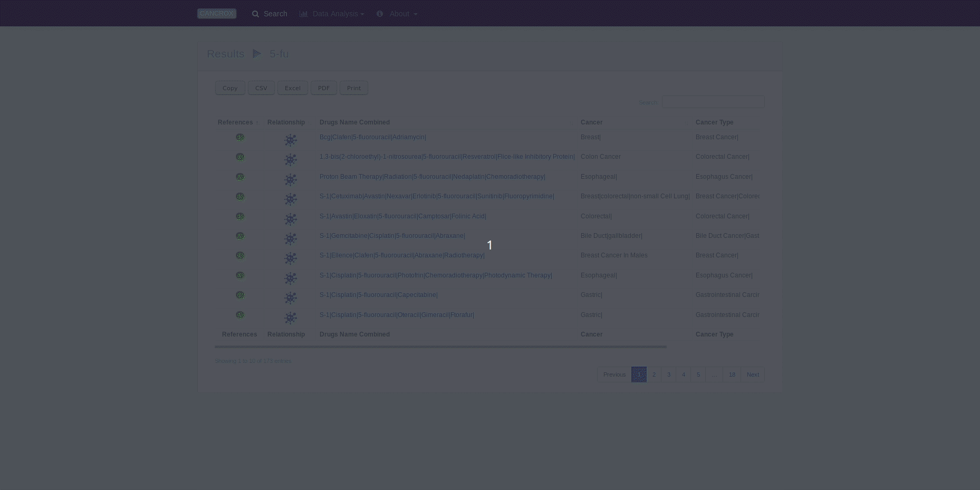Open S-1|Cetuximab|Avastin|Nexavar combination link
This screenshot has width=980, height=490.
pos(437,196)
